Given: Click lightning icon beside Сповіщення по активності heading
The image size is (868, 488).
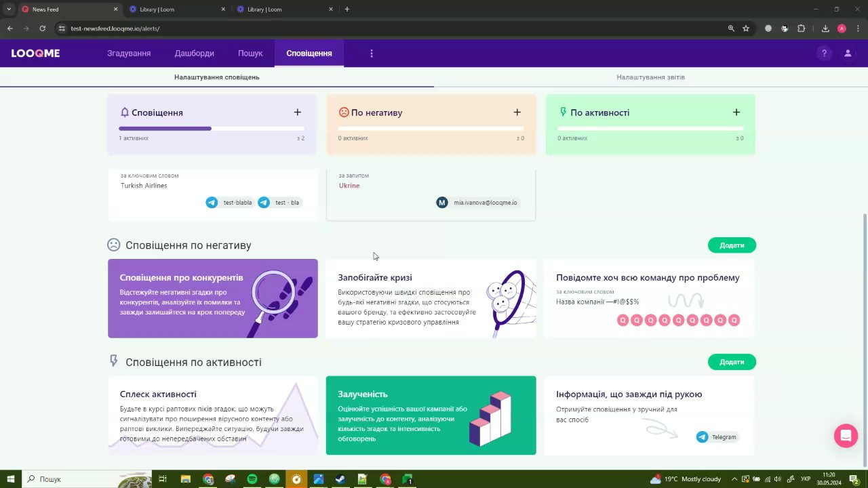Looking at the screenshot, I should coord(114,361).
